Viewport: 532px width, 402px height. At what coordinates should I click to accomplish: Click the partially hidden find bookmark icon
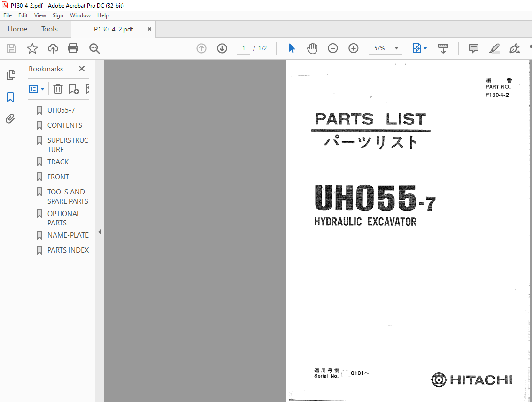pyautogui.click(x=87, y=89)
